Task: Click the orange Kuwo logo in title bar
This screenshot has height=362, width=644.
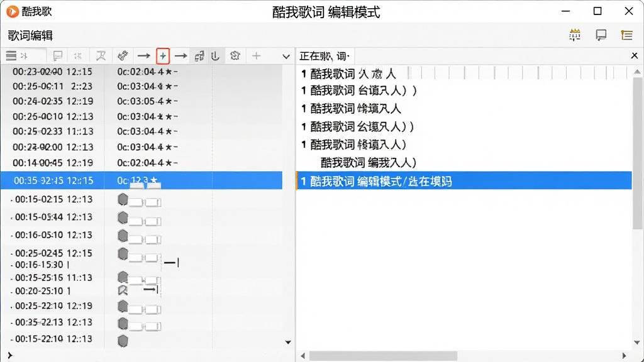Action: pos(13,11)
